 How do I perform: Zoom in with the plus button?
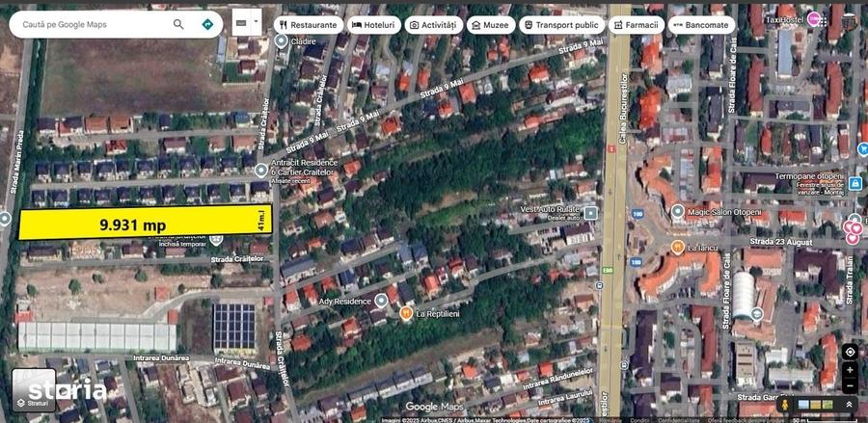850,369
